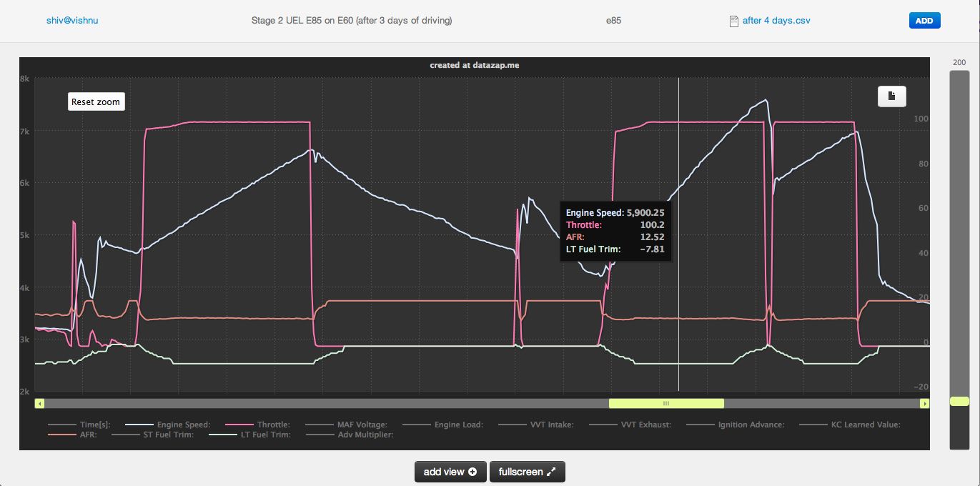This screenshot has width=980, height=486.
Task: Show the ST Fuel Trim series
Action: click(167, 435)
